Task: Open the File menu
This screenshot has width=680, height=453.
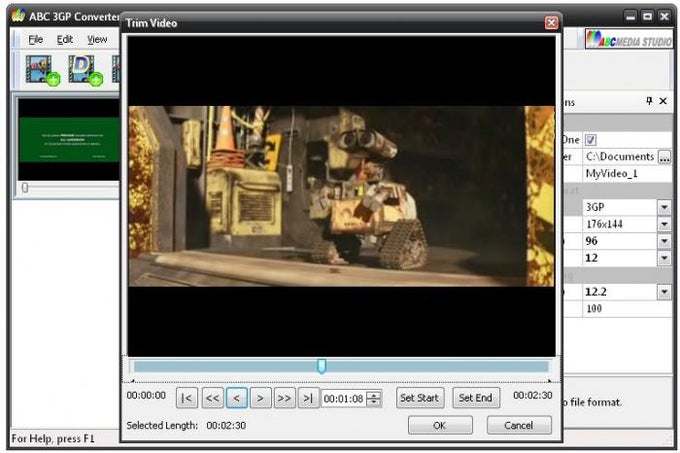Action: [x=36, y=39]
